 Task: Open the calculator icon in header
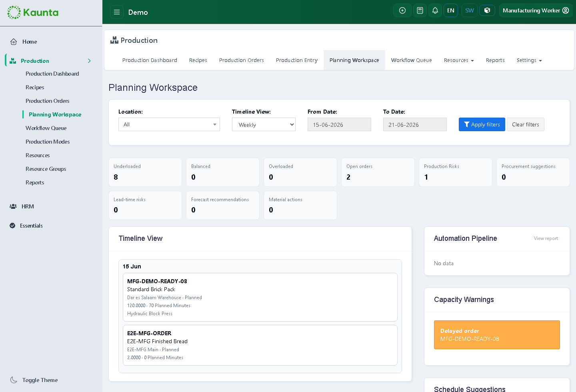[420, 10]
